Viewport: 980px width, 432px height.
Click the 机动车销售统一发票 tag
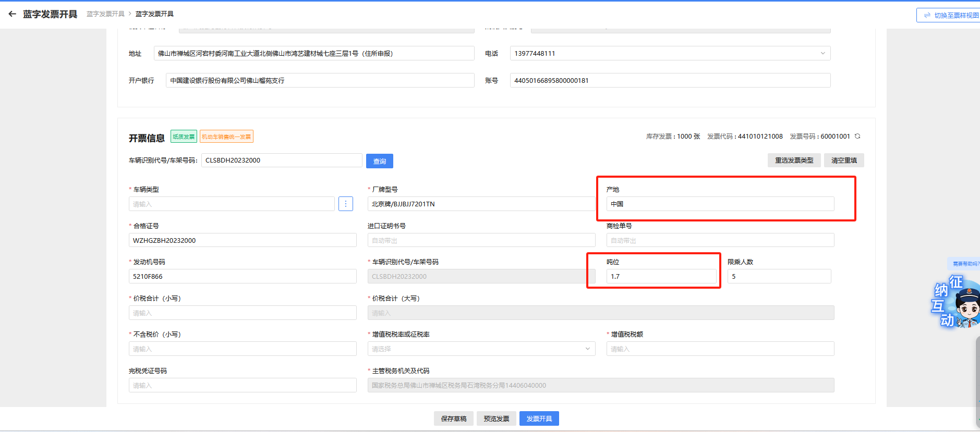click(x=226, y=137)
